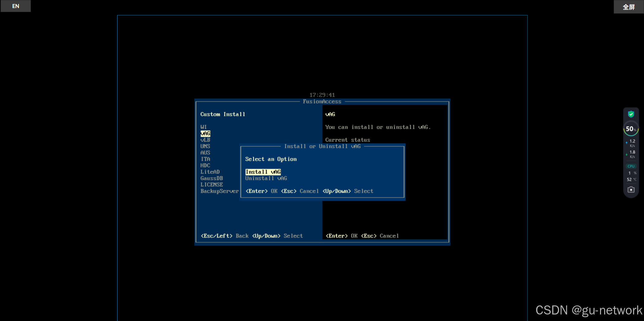Choose ITA in the Custom Install list
Image resolution: width=644 pixels, height=321 pixels.
205,159
